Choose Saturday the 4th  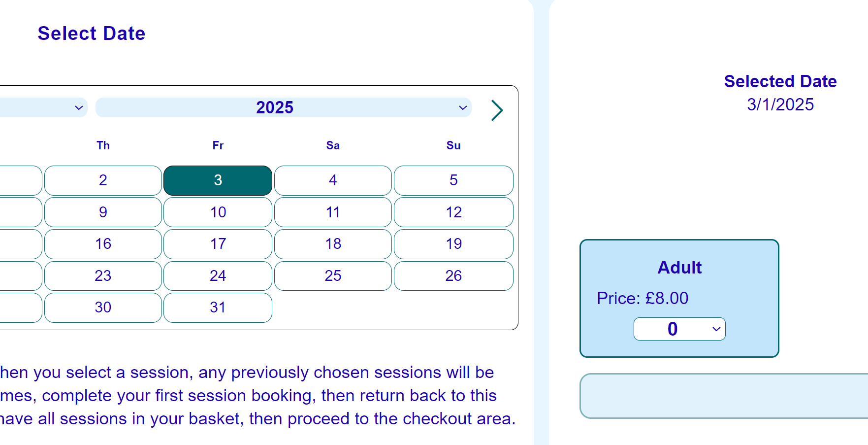pos(333,180)
